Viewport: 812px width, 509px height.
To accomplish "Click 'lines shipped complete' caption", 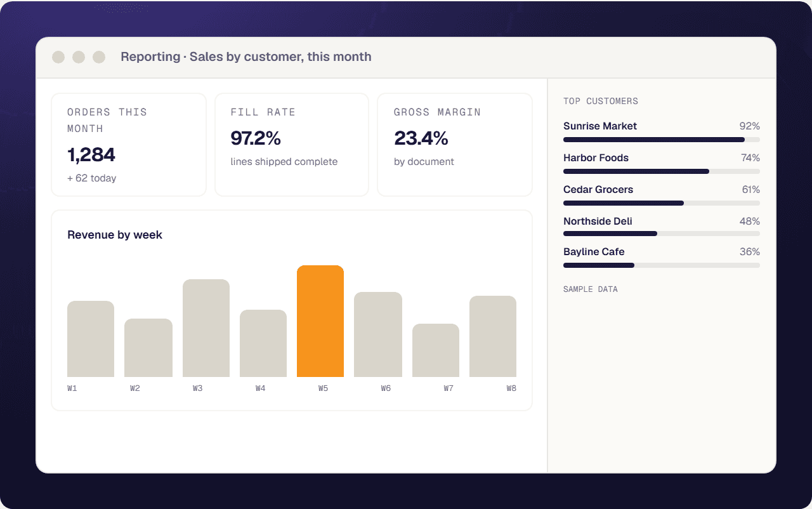I will point(284,162).
